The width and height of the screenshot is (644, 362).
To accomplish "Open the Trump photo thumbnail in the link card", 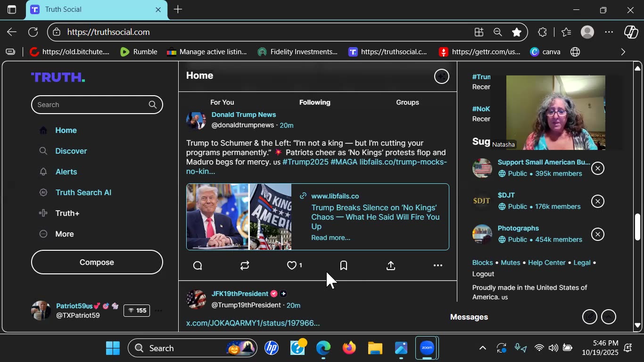I will 217,217.
